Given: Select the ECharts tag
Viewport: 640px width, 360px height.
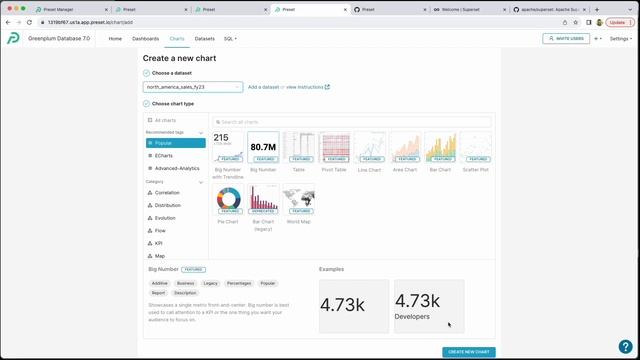Looking at the screenshot, I should pos(176,156).
